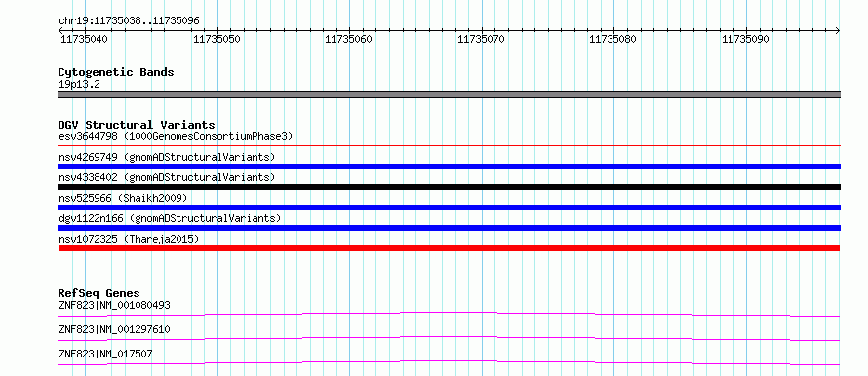
Task: Click the gray 19p13.2 cytogenetic band
Action: [449, 94]
